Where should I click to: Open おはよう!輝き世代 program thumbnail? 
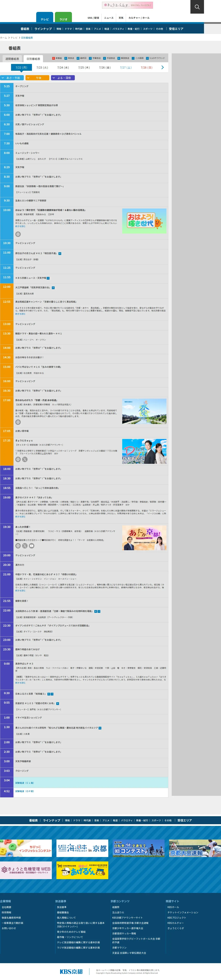(144, 221)
